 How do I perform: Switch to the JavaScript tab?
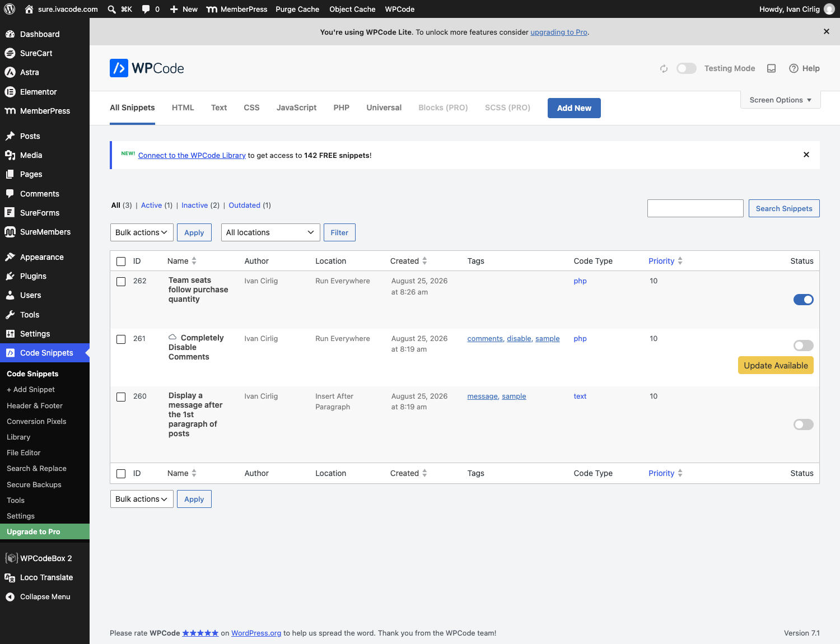point(296,108)
